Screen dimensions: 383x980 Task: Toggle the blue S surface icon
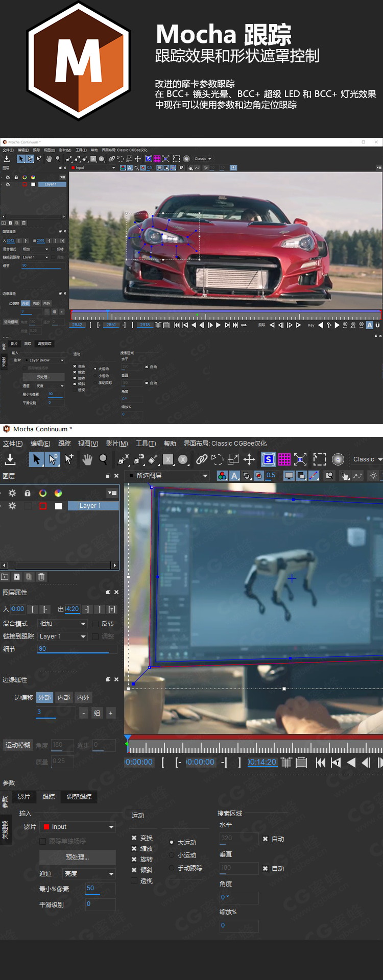(x=268, y=459)
